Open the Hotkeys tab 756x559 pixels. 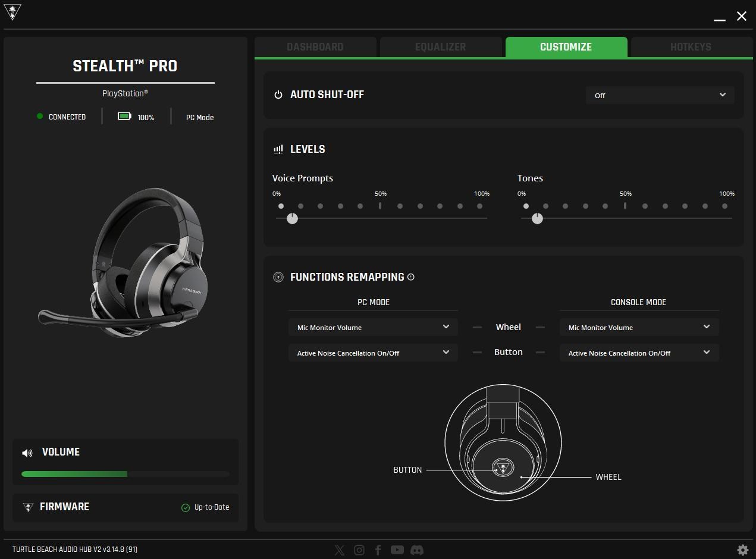691,47
